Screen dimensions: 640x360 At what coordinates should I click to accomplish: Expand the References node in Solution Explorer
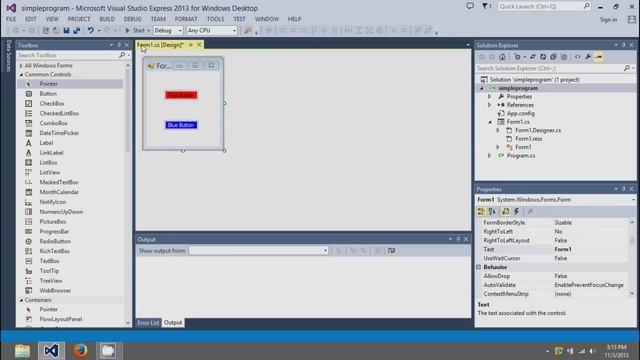489,105
